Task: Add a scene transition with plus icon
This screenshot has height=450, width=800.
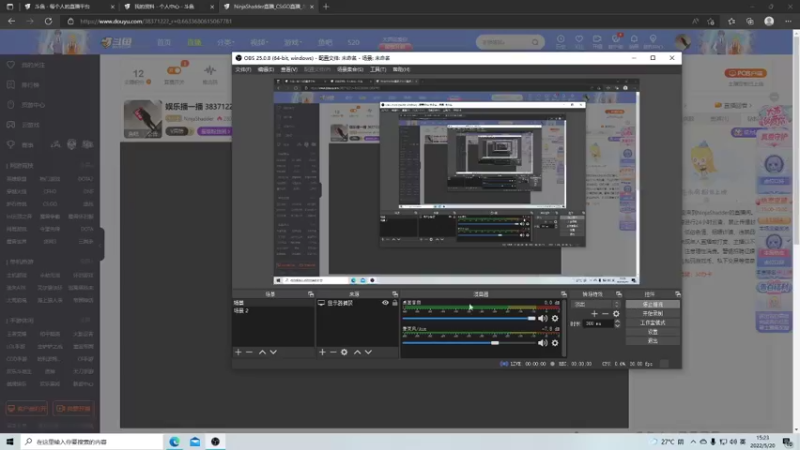Action: click(x=594, y=314)
